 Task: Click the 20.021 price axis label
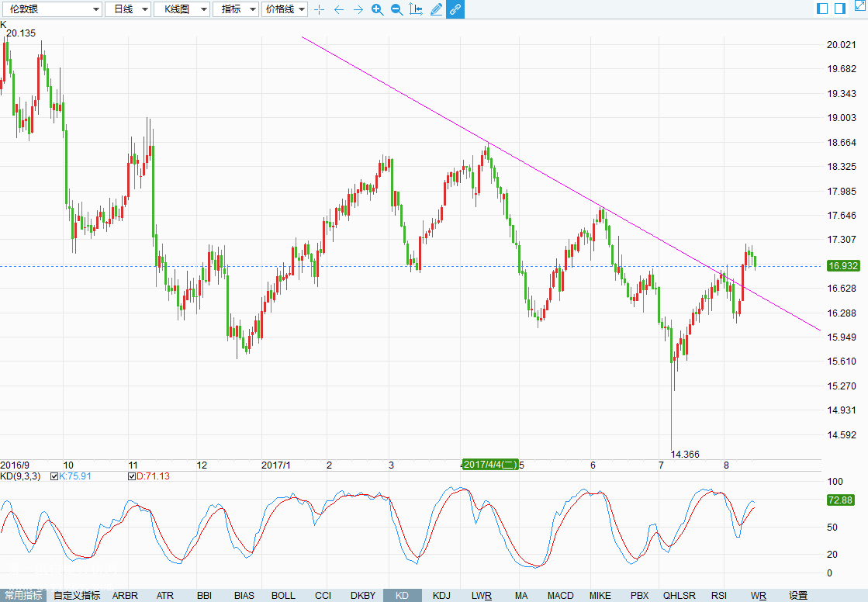click(842, 45)
